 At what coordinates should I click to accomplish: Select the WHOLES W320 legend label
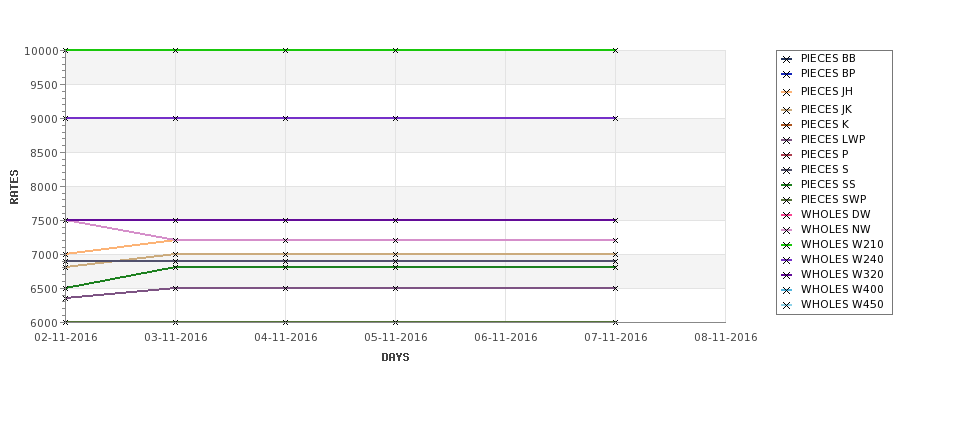pyautogui.click(x=842, y=274)
